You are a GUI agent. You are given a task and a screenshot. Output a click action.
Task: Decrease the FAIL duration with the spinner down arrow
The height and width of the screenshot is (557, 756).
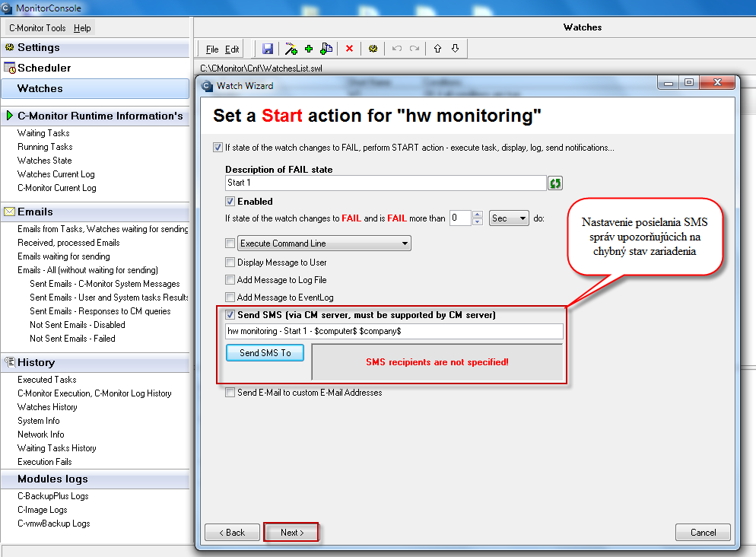478,222
